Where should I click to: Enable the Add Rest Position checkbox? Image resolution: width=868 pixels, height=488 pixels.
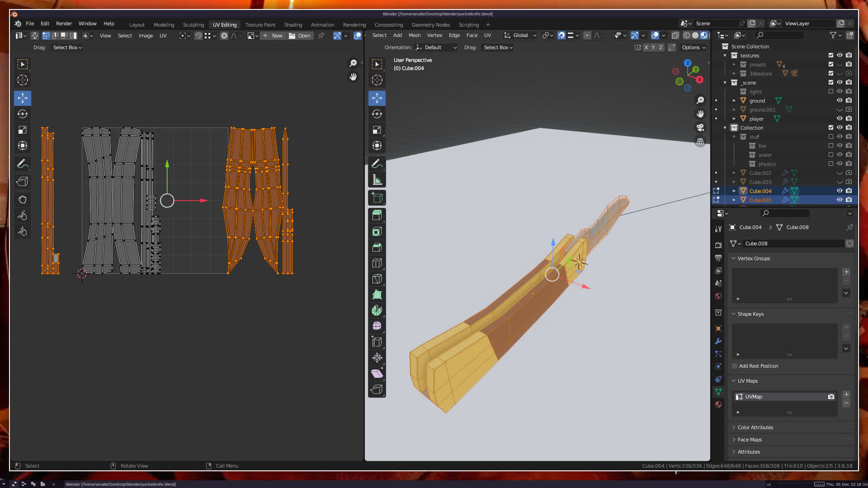point(735,366)
